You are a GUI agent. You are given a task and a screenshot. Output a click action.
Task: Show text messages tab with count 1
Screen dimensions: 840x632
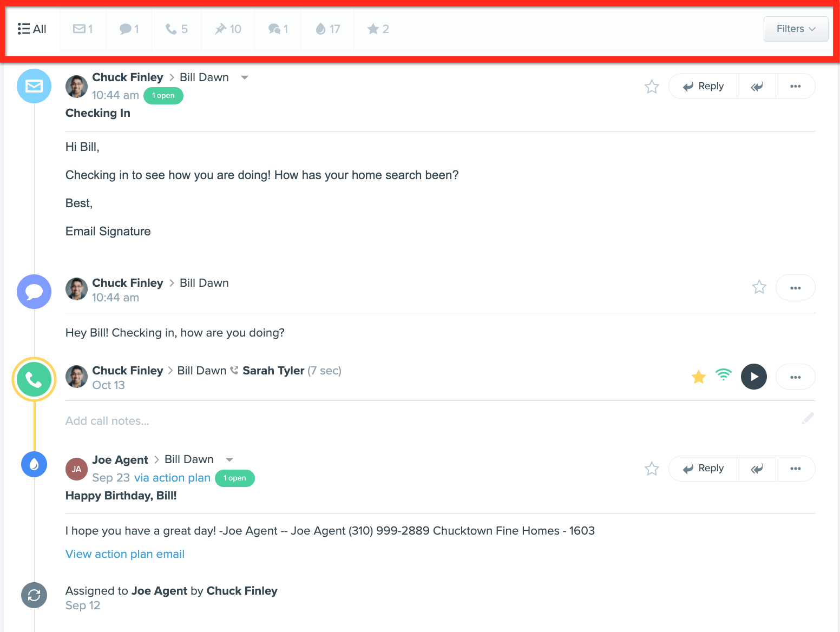pyautogui.click(x=129, y=29)
